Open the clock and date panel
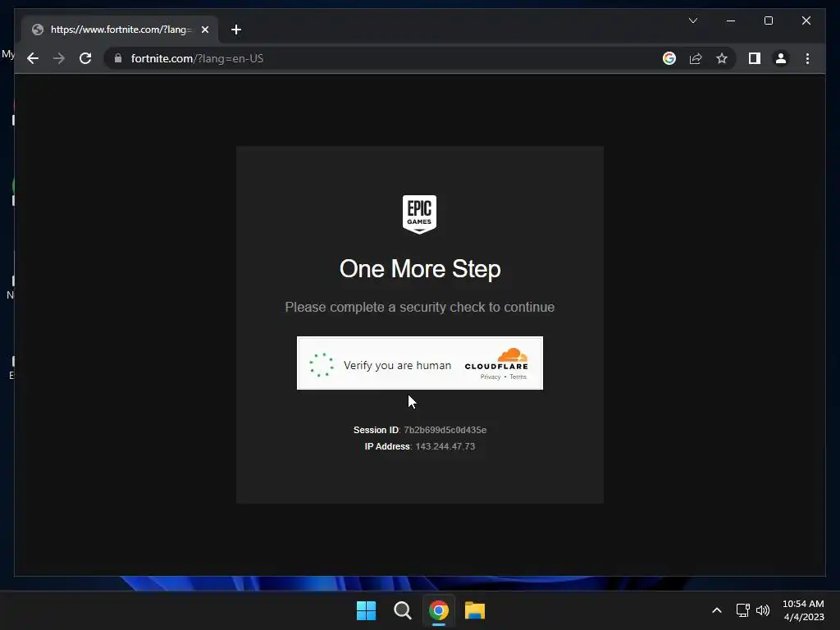 pyautogui.click(x=803, y=610)
